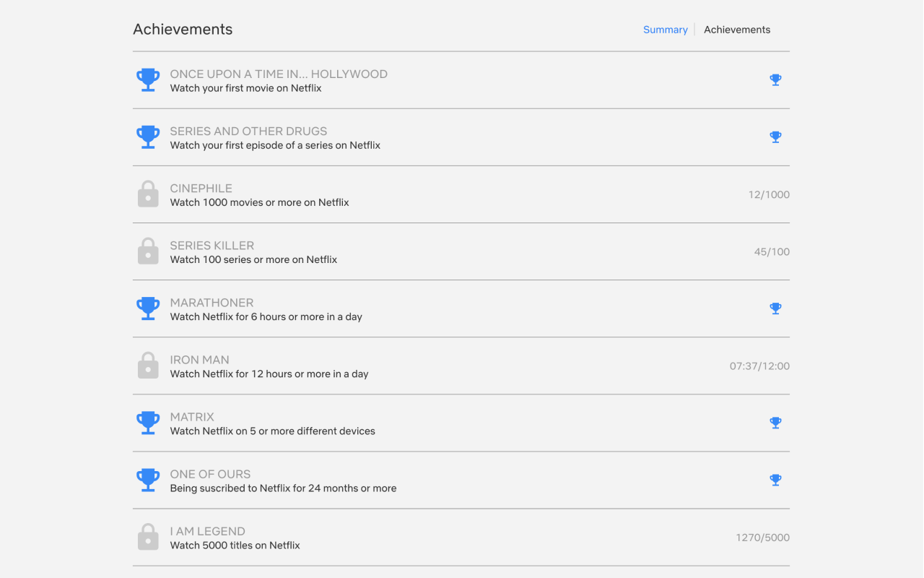Click the small trophy badge in the Marathoner row

(x=775, y=309)
